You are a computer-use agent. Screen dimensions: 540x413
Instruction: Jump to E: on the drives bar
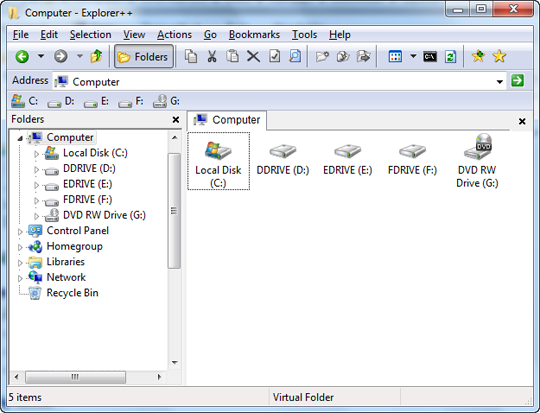point(96,101)
